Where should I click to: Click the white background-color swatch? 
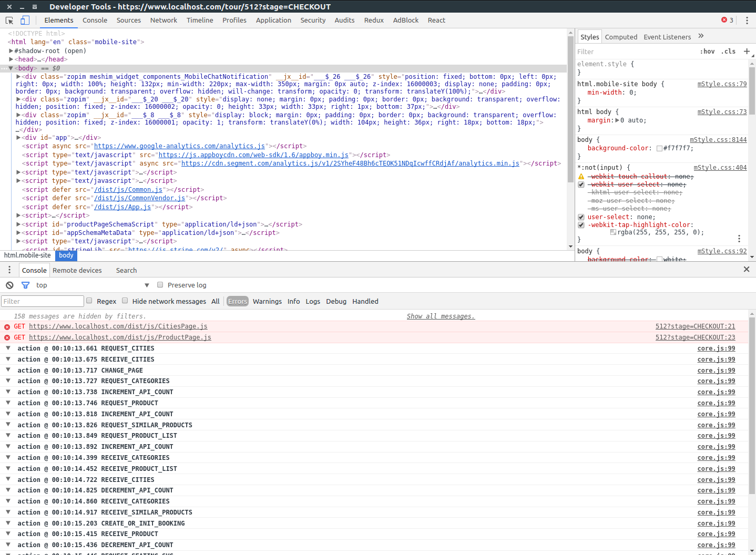tap(659, 259)
